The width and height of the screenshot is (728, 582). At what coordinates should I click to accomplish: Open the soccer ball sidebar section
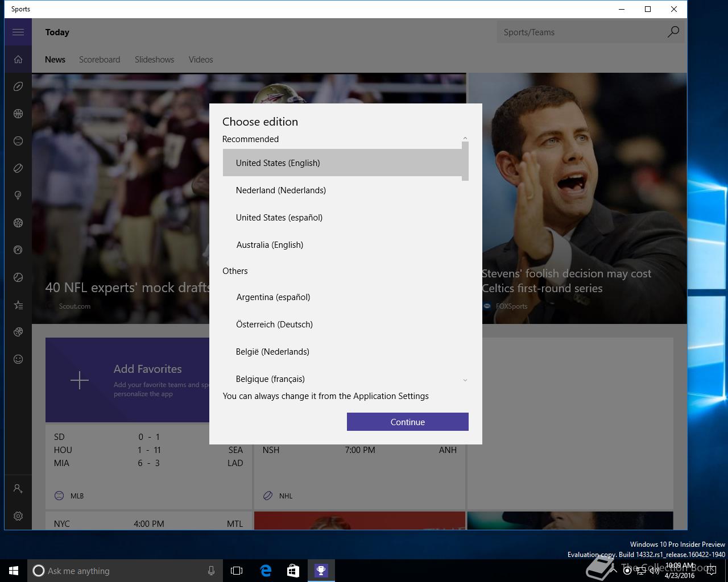(x=18, y=223)
